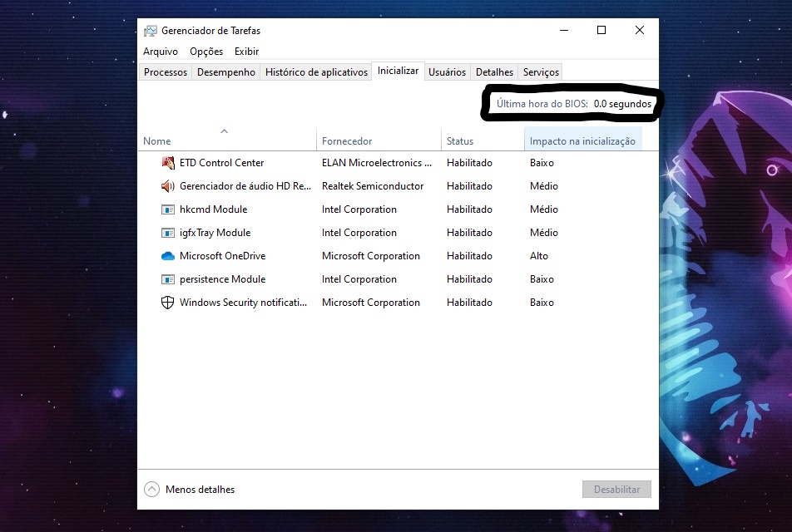
Task: Open the Arquivo menu
Action: pyautogui.click(x=160, y=52)
